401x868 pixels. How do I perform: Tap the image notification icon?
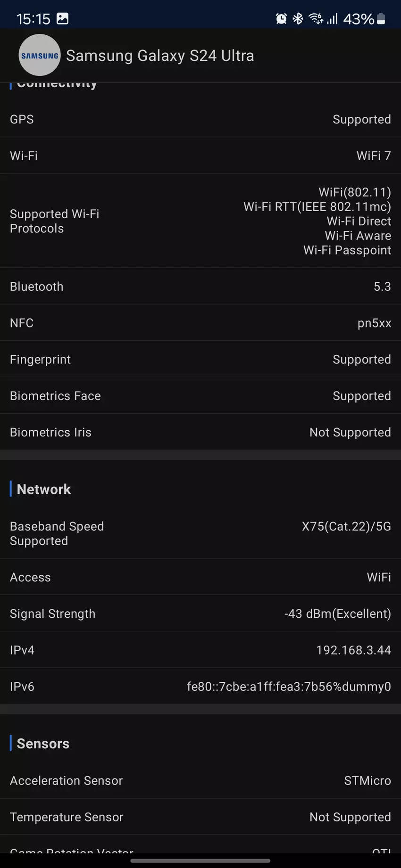[x=62, y=19]
